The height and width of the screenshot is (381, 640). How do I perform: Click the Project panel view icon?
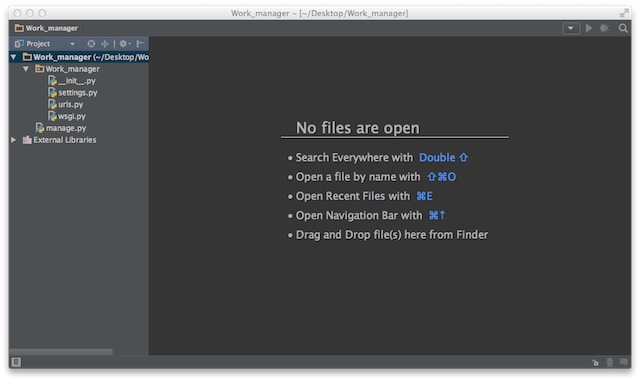click(19, 44)
